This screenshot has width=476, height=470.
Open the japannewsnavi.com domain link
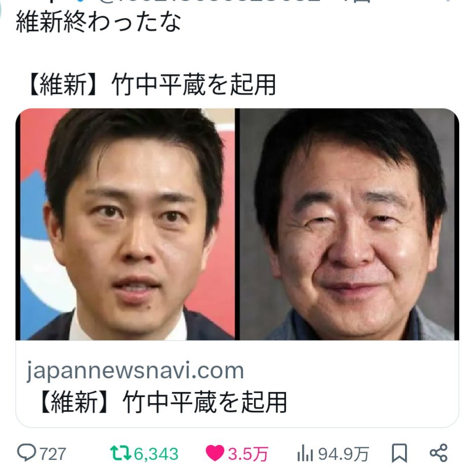[x=135, y=371]
